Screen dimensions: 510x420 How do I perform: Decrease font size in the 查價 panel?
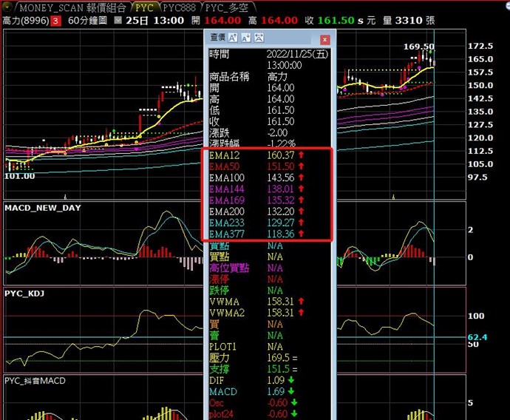pyautogui.click(x=246, y=38)
